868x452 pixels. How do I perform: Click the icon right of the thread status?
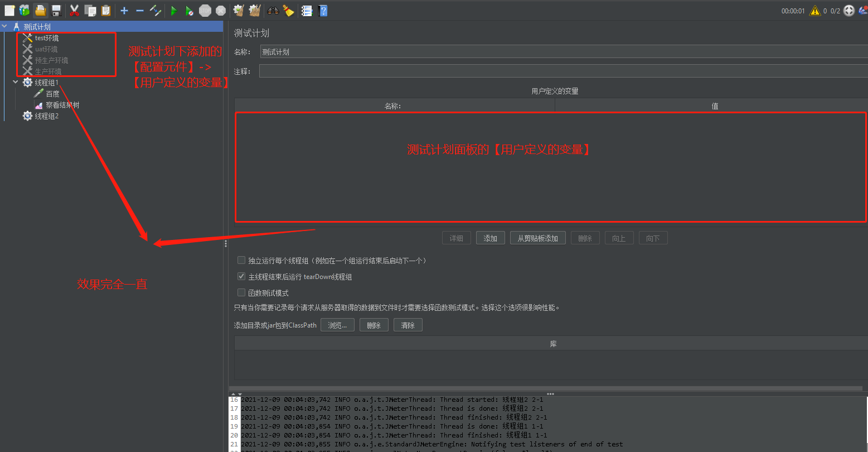864,11
